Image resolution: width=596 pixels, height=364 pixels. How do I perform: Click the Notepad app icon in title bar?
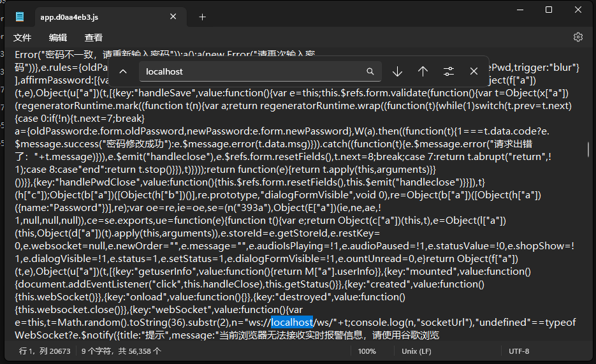click(20, 17)
